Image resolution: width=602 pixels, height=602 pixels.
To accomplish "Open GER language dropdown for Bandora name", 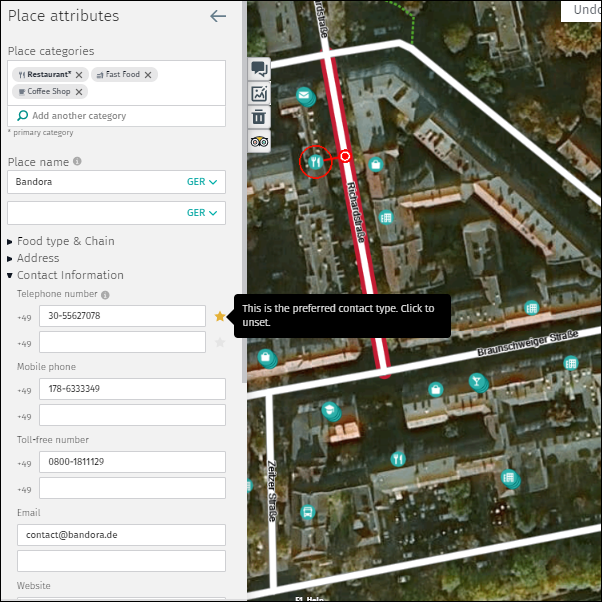I will (202, 182).
